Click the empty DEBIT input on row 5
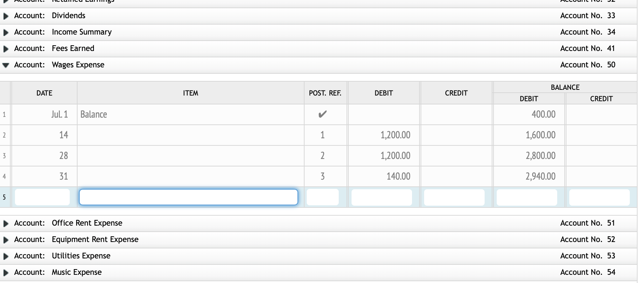The image size is (644, 283). 381,197
